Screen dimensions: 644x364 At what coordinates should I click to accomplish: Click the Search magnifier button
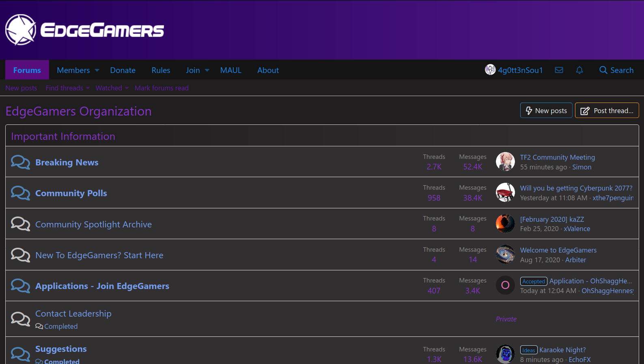(x=616, y=70)
